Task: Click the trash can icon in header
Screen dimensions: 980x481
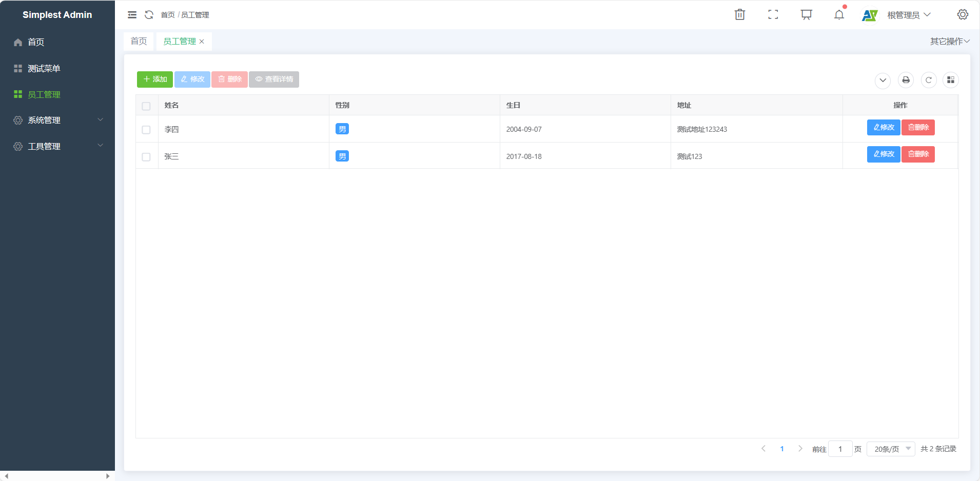Action: (x=739, y=15)
